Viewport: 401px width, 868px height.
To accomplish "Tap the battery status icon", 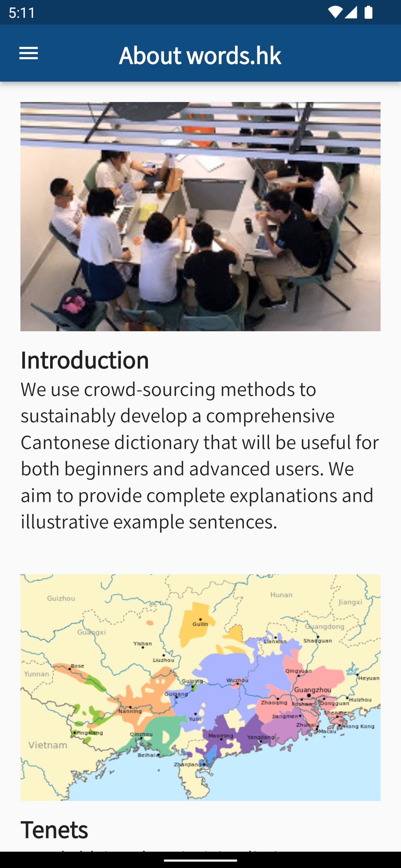I will [368, 13].
